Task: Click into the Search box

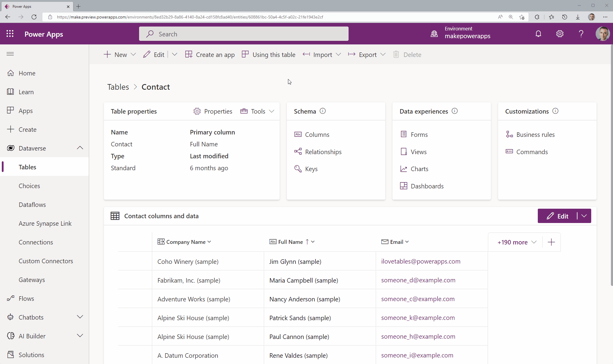Action: 244,34
